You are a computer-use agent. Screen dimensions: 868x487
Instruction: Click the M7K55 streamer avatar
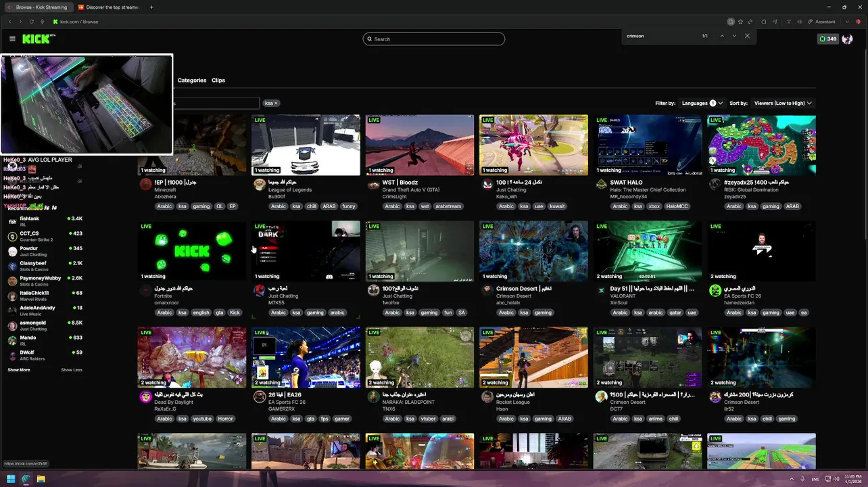pyautogui.click(x=260, y=291)
